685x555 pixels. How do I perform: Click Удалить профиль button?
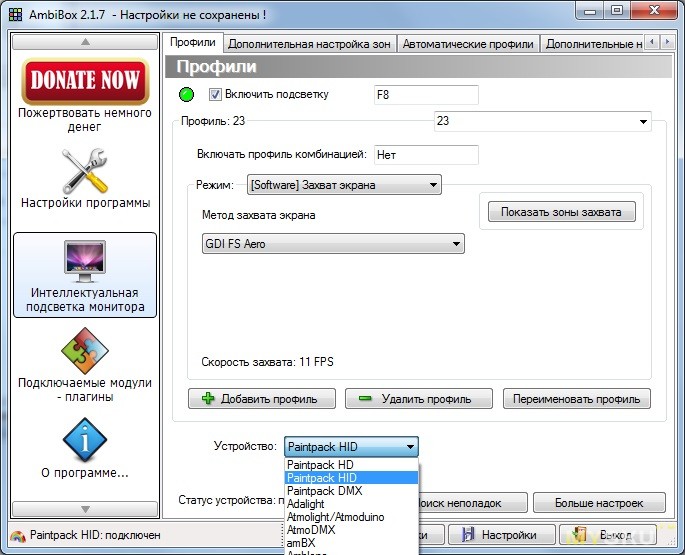click(x=419, y=399)
